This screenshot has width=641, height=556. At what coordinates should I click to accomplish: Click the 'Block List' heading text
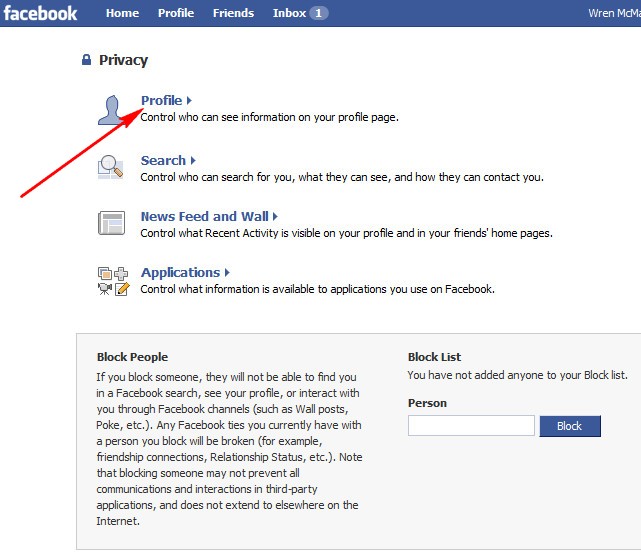point(434,357)
